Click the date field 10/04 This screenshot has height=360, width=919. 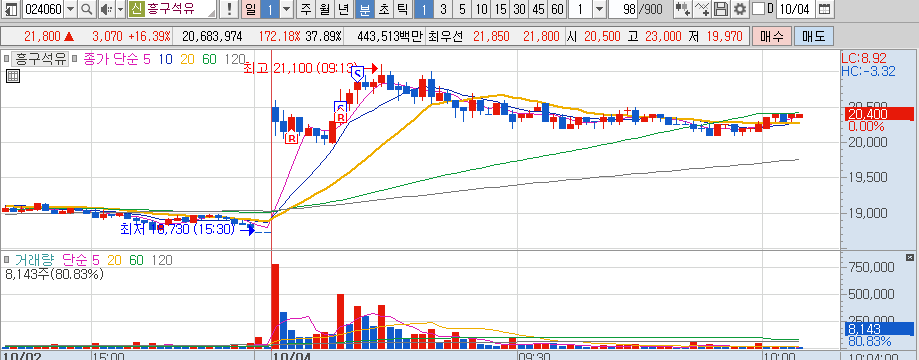pyautogui.click(x=795, y=9)
